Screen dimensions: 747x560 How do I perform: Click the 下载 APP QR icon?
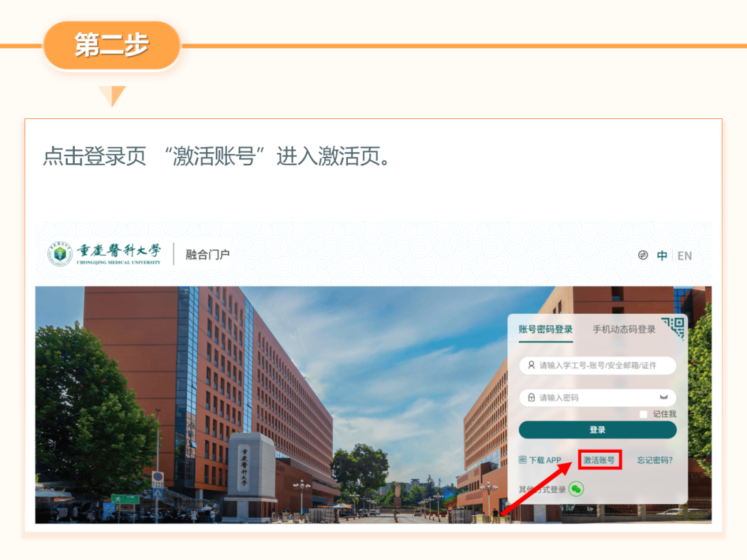[x=523, y=460]
